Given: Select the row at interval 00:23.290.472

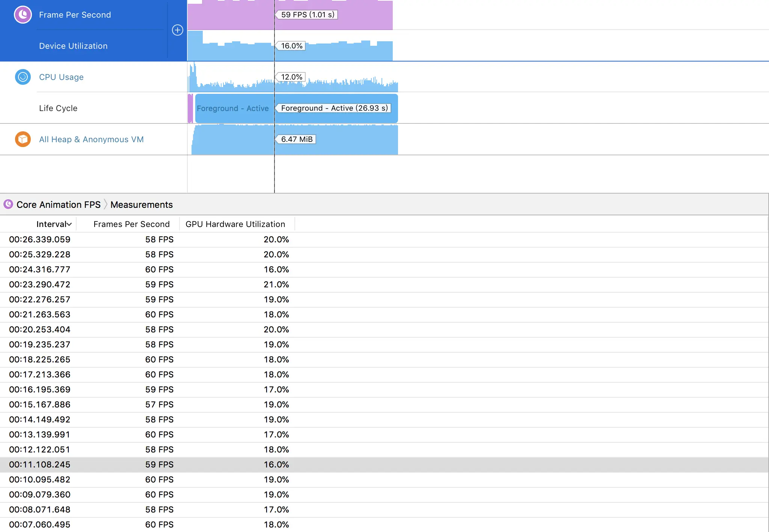Looking at the screenshot, I should pyautogui.click(x=40, y=284).
